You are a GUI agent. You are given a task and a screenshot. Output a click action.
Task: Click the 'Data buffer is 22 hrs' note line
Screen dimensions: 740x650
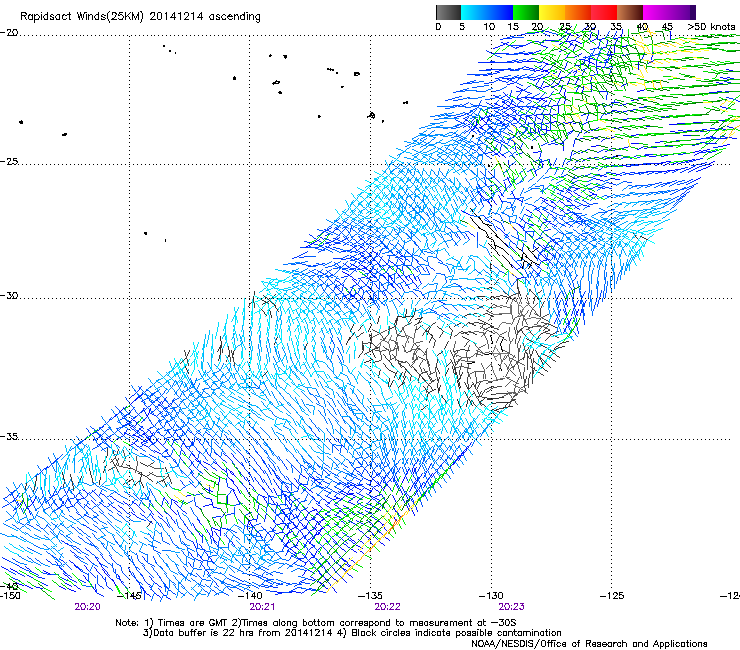[352, 633]
